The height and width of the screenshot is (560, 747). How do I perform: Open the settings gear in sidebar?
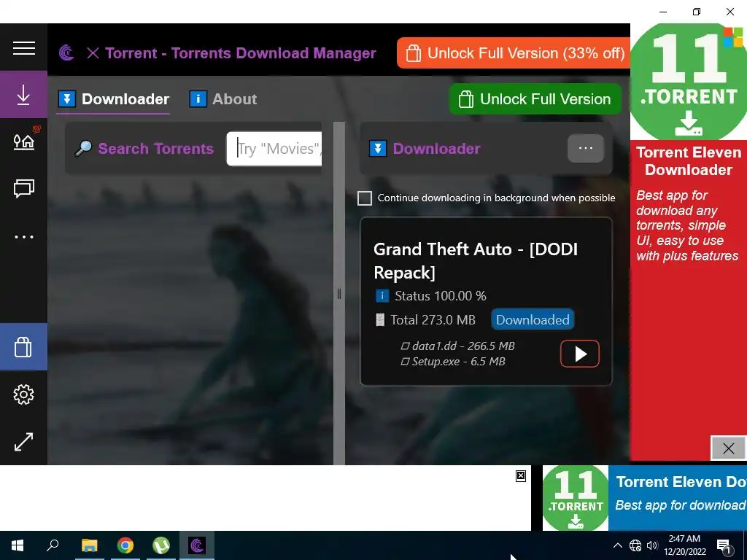point(24,394)
